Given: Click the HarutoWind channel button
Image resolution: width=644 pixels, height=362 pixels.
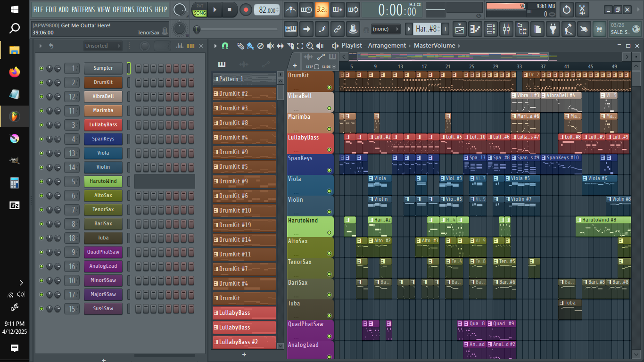Looking at the screenshot, I should pos(103,181).
